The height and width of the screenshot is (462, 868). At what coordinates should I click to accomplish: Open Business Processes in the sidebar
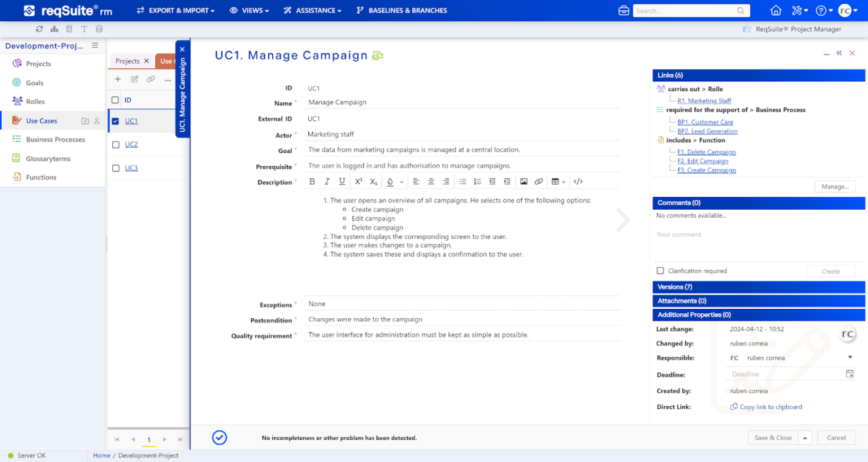tap(55, 140)
